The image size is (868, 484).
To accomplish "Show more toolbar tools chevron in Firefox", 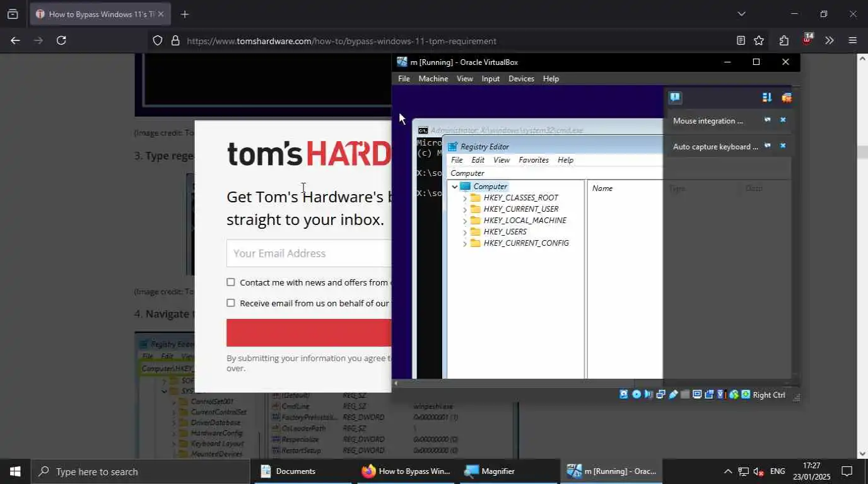I will pos(830,40).
